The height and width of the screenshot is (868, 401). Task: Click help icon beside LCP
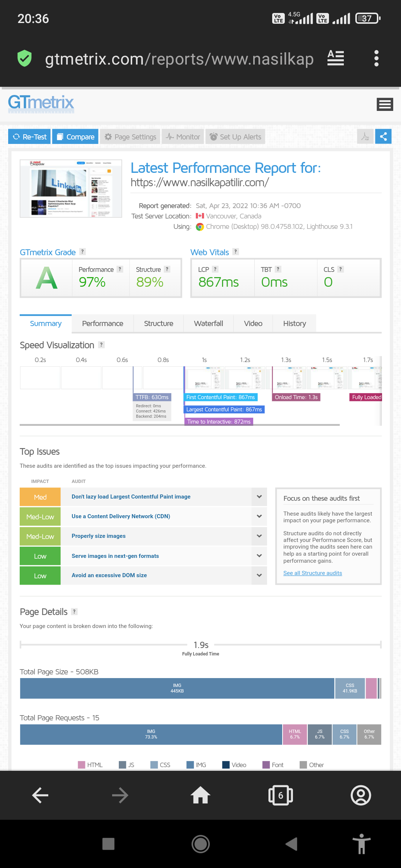215,269
